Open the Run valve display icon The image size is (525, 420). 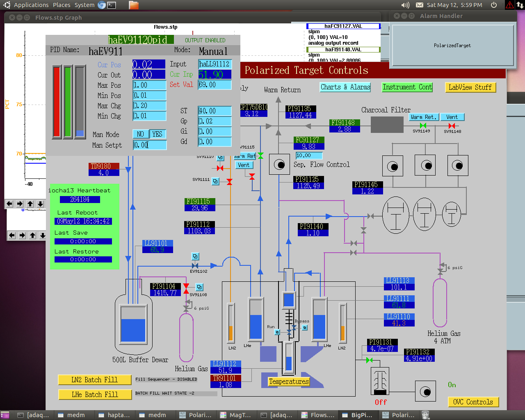277,332
